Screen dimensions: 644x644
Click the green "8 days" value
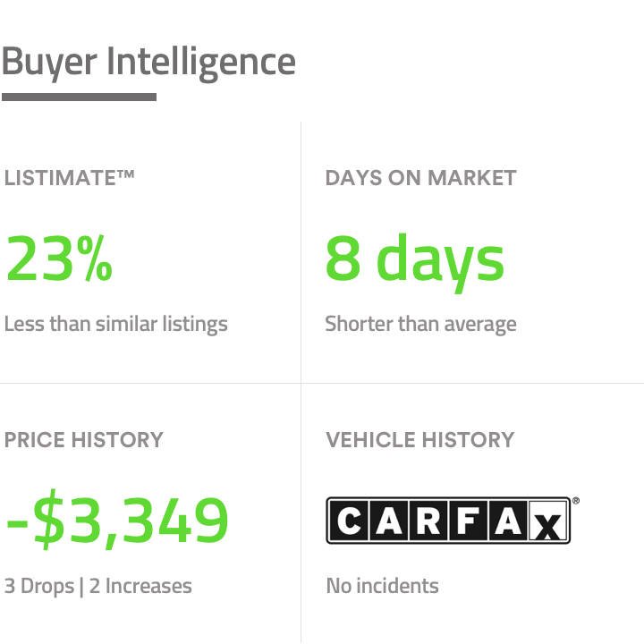tap(414, 258)
